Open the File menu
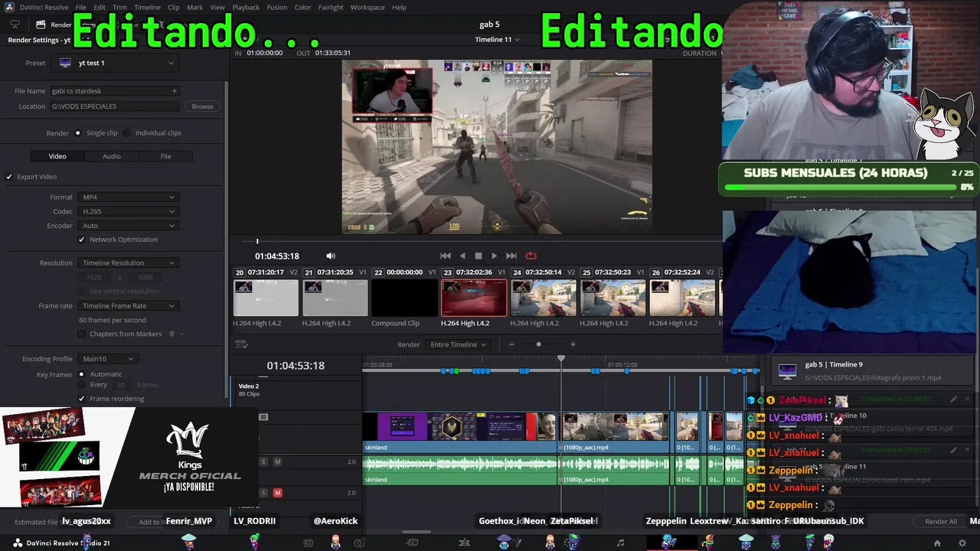Screen dimensions: 980x551 pyautogui.click(x=80, y=7)
